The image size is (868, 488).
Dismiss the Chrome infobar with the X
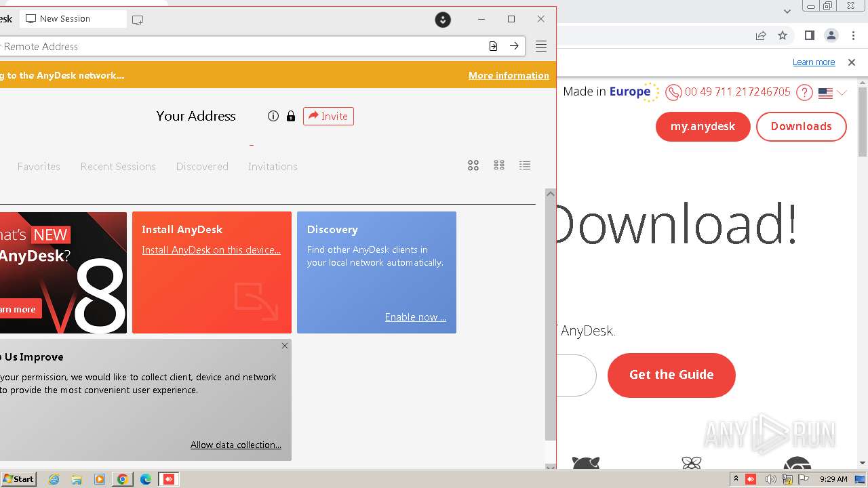tap(852, 62)
